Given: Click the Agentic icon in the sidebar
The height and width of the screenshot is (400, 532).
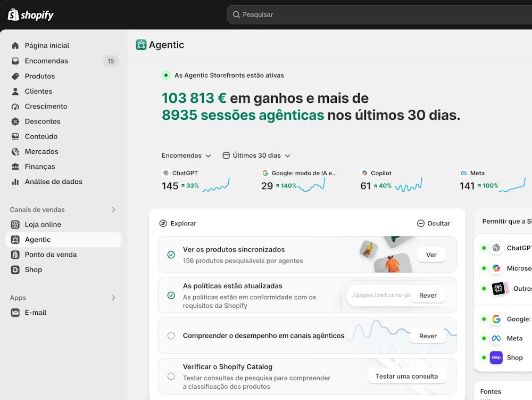Looking at the screenshot, I should pyautogui.click(x=15, y=239).
